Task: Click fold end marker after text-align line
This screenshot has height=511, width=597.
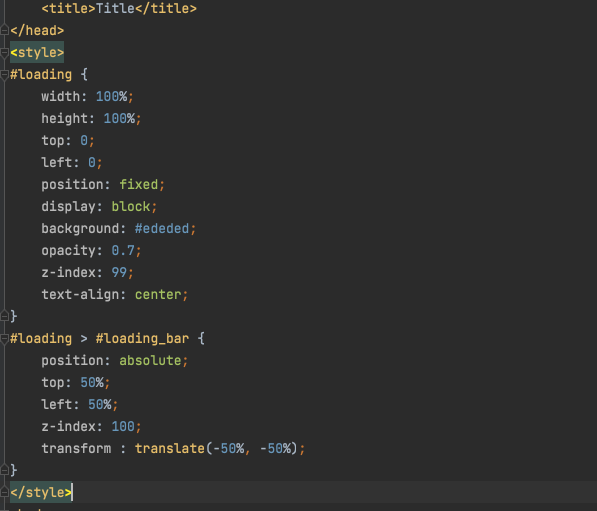Action: pyautogui.click(x=4, y=316)
